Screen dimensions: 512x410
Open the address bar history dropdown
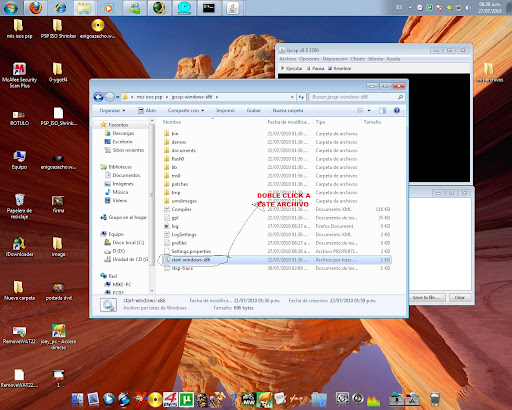coord(292,97)
